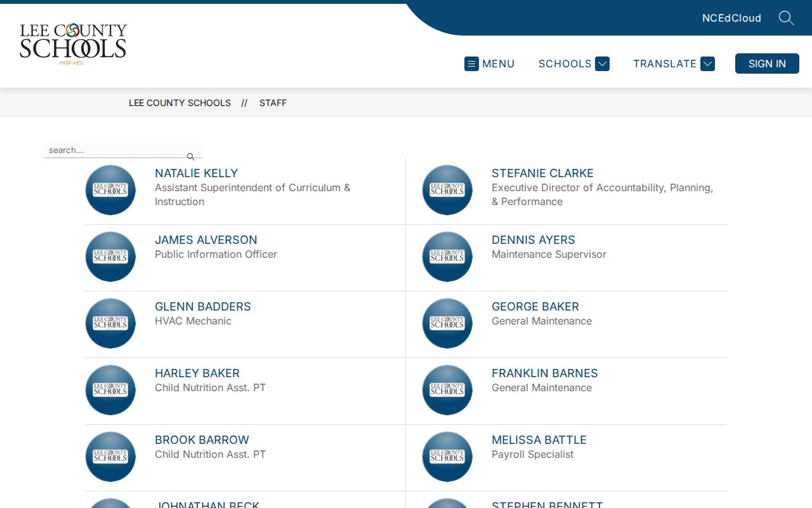Open the MENU navigation
The height and width of the screenshot is (508, 812).
(x=490, y=63)
